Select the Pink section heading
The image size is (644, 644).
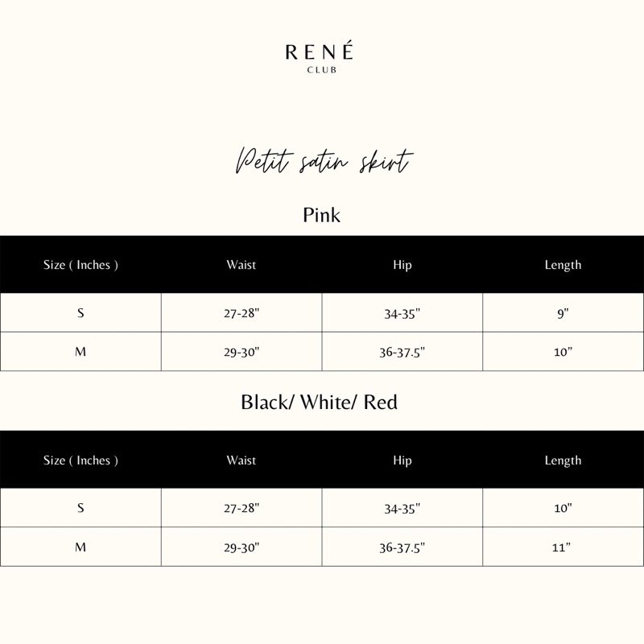pyautogui.click(x=321, y=215)
